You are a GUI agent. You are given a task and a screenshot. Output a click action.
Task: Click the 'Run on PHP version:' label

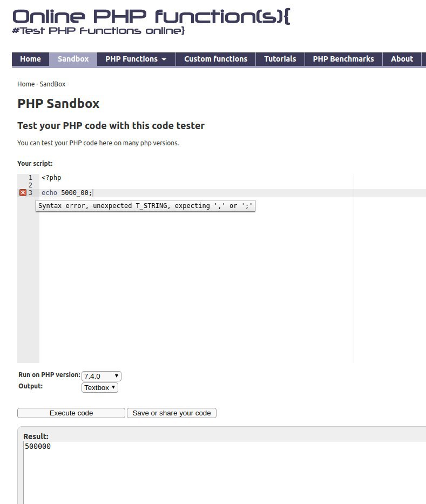(x=50, y=375)
